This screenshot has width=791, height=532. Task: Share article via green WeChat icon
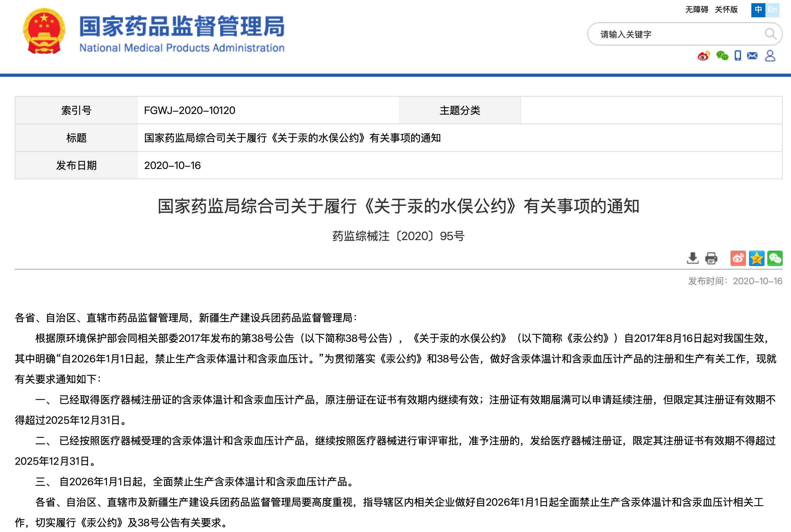click(x=775, y=258)
